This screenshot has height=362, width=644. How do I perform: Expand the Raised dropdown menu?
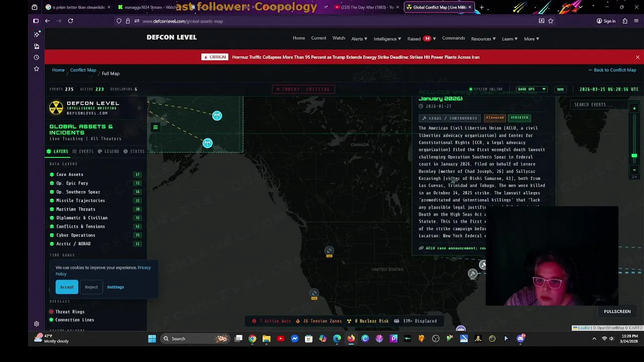click(421, 39)
